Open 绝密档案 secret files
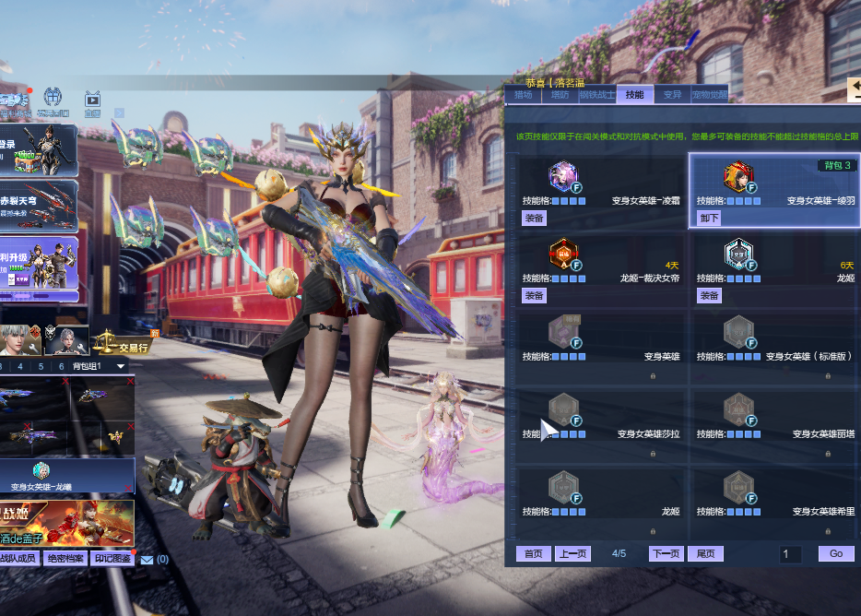 point(65,558)
